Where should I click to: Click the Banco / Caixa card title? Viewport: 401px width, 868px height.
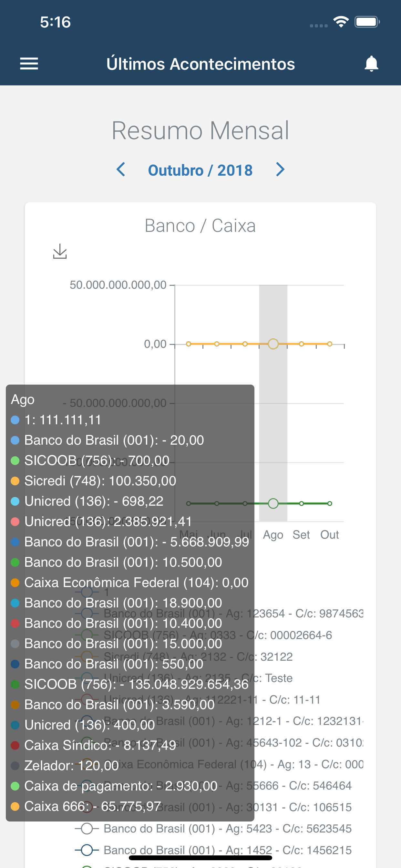pyautogui.click(x=200, y=225)
